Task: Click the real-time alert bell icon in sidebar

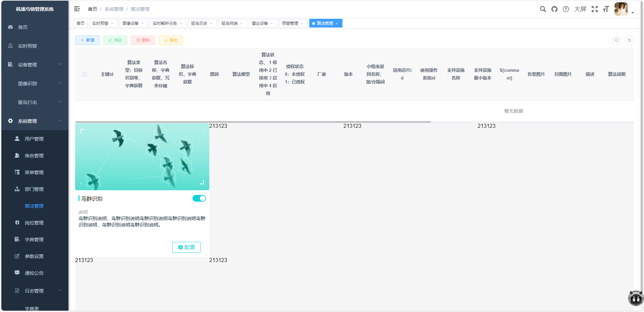Action: [10, 46]
